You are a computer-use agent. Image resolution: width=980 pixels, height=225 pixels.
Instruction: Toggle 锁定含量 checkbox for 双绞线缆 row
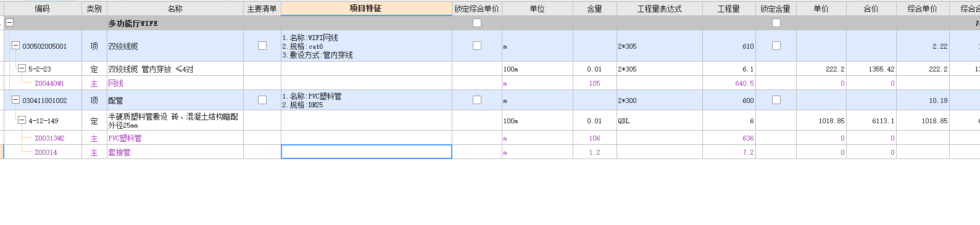[776, 46]
